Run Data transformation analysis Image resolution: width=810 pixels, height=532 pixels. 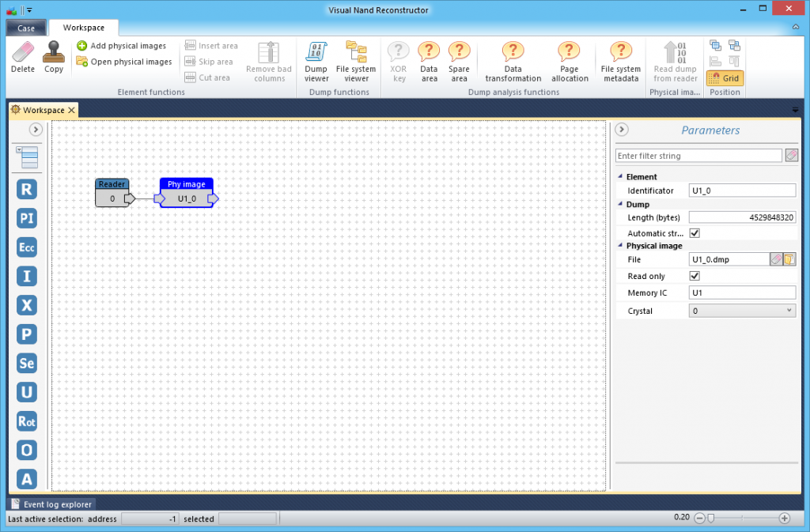click(x=513, y=62)
